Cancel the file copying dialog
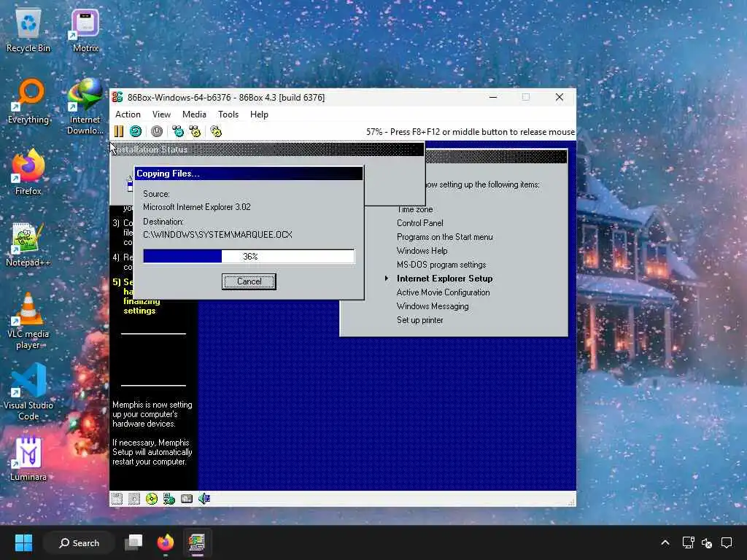Screen dimensions: 747x560 249,281
